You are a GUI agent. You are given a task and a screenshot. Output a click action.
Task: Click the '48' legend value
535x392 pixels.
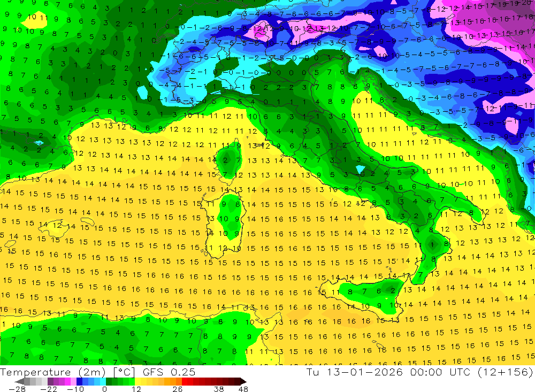[243, 389]
